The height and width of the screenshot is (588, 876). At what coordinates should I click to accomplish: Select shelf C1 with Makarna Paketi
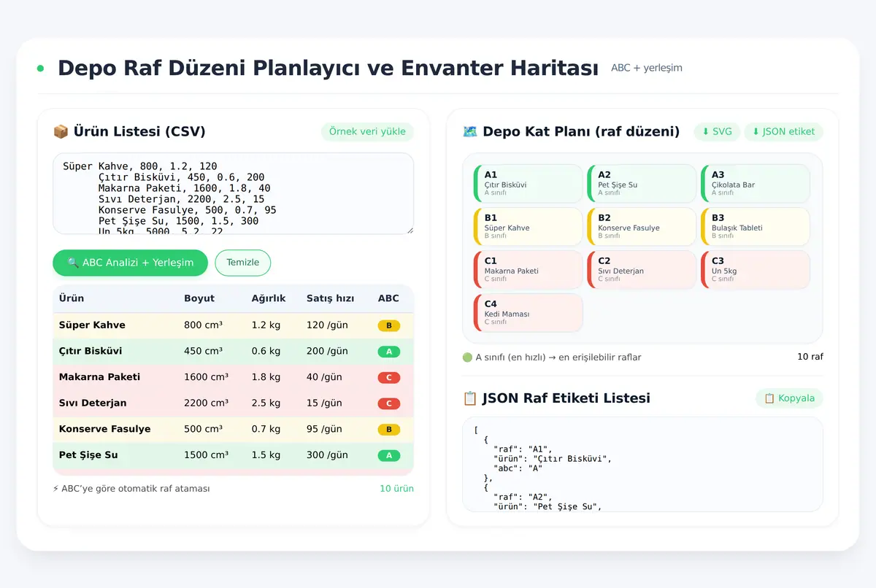coord(529,270)
